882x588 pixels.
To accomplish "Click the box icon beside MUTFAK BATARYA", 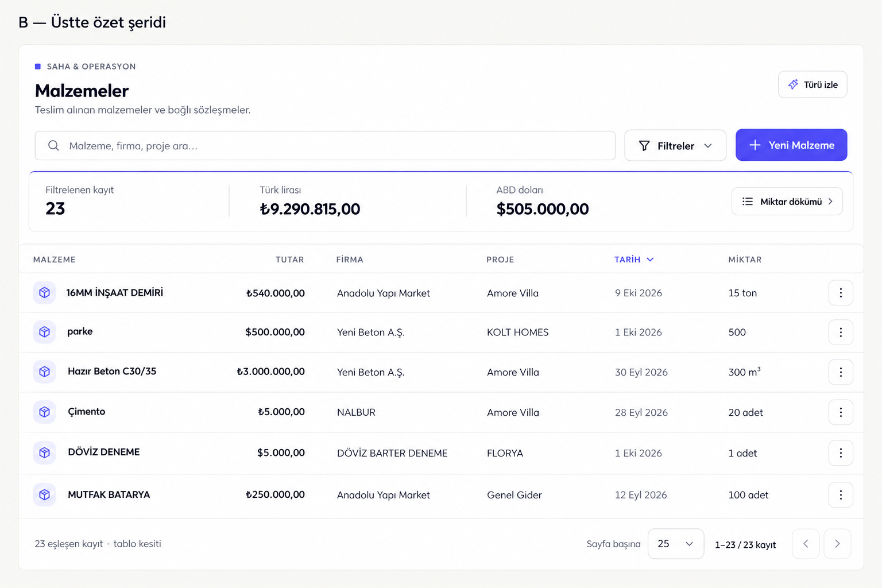I will [x=44, y=494].
